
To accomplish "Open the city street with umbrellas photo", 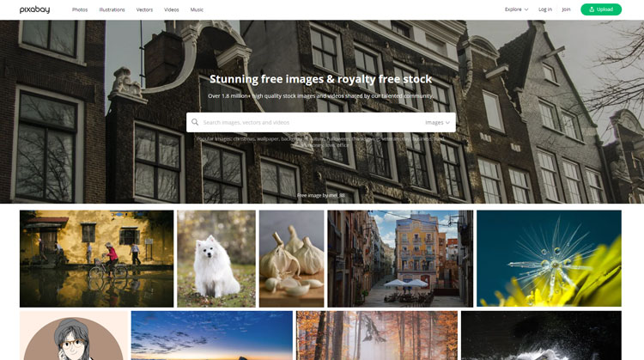I will pos(400,259).
